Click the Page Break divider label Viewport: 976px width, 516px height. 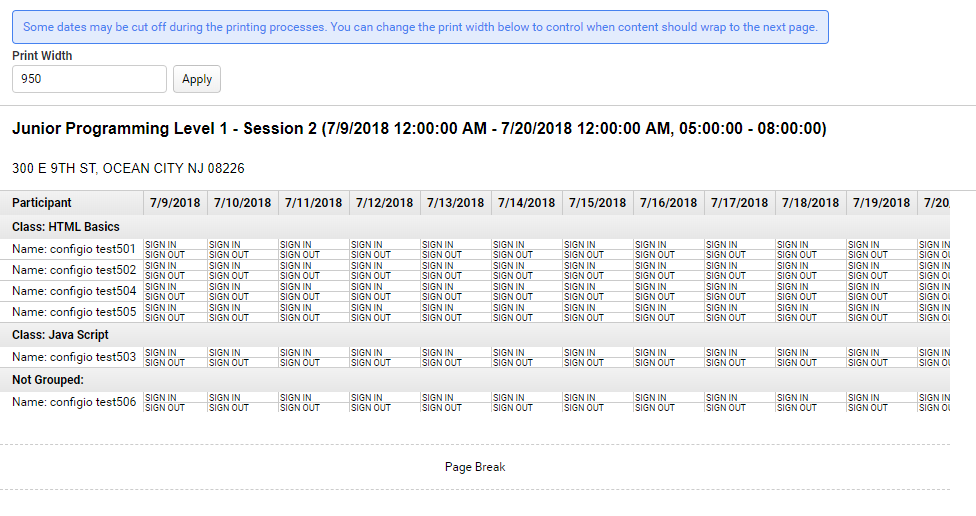[475, 467]
